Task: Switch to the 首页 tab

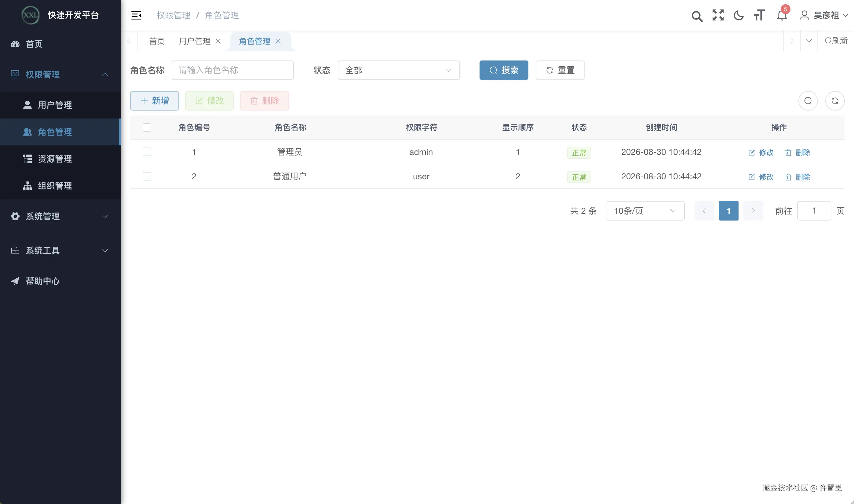Action: [157, 41]
